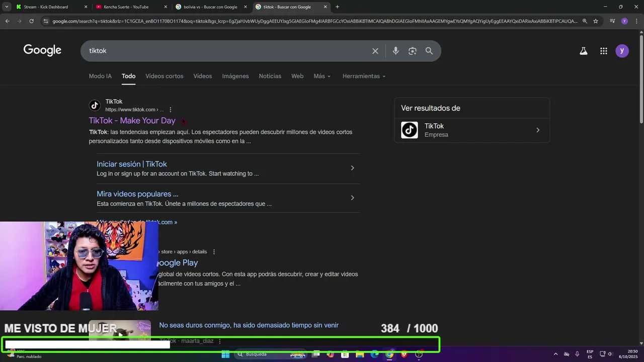
Task: Open a new browser tab
Action: [x=337, y=7]
